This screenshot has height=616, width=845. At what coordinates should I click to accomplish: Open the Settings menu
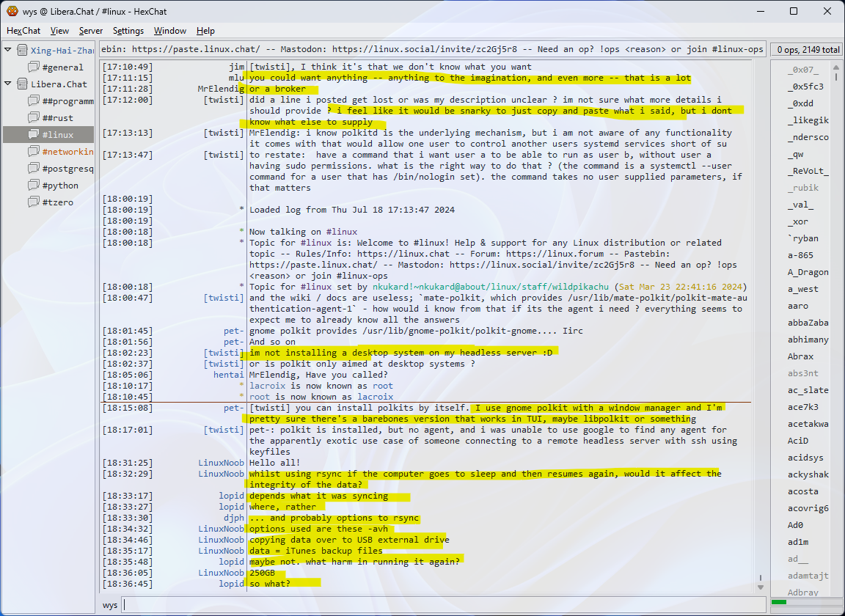(x=128, y=31)
